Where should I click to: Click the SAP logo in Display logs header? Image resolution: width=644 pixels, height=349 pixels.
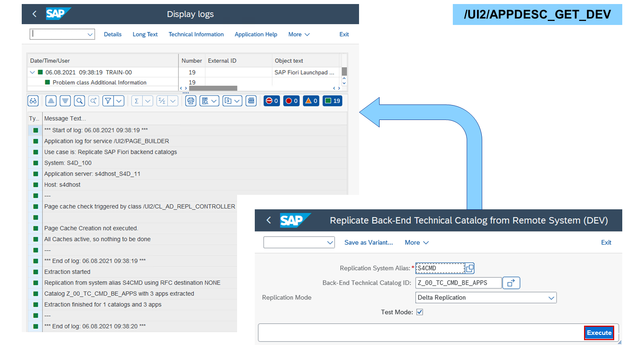coord(58,14)
